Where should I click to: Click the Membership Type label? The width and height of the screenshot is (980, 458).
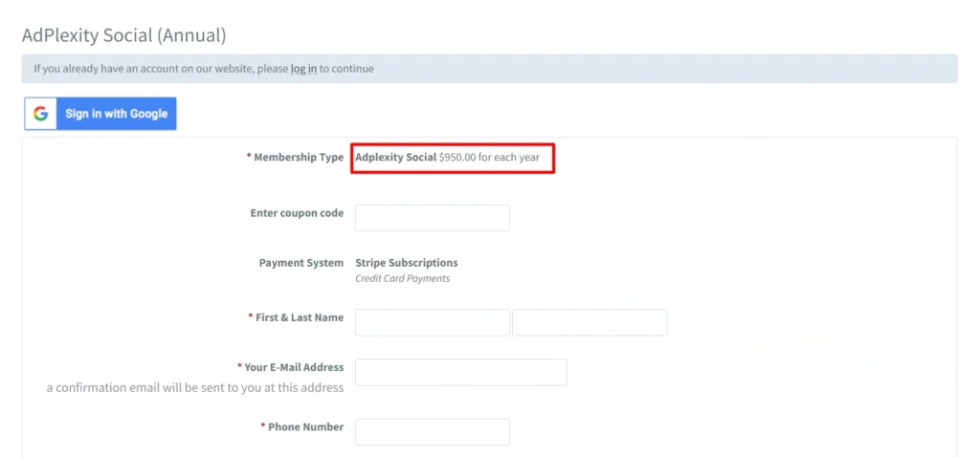298,157
